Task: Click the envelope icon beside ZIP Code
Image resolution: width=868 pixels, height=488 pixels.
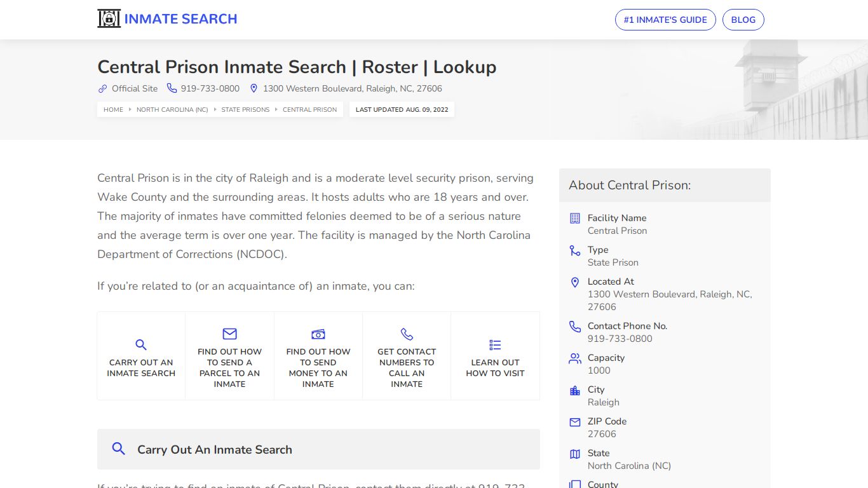Action: click(x=575, y=422)
